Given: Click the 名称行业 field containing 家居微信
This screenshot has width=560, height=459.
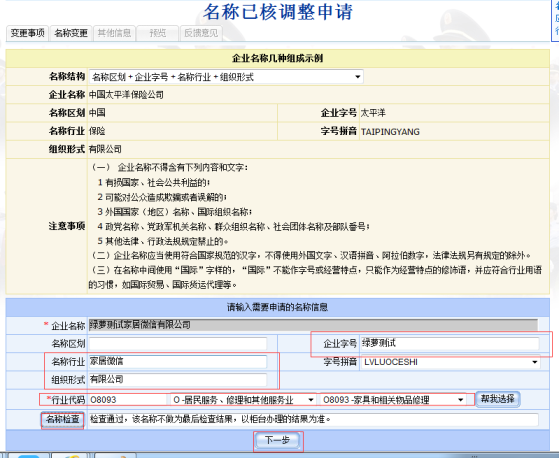Looking at the screenshot, I should [178, 361].
